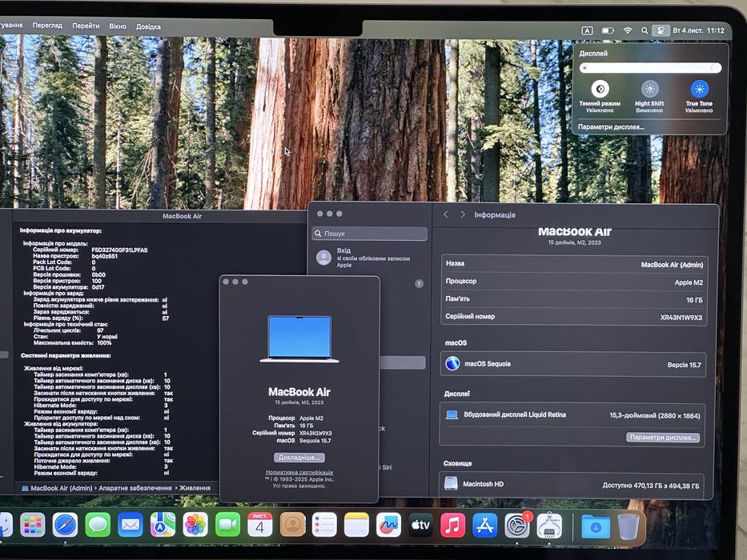Image resolution: width=747 pixels, height=560 pixels.
Task: Open the Перегляд menu
Action: click(47, 26)
